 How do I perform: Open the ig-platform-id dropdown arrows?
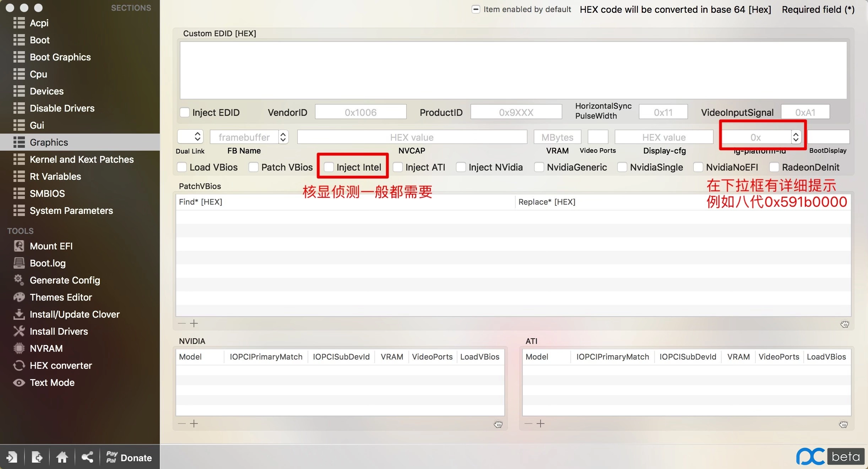796,137
